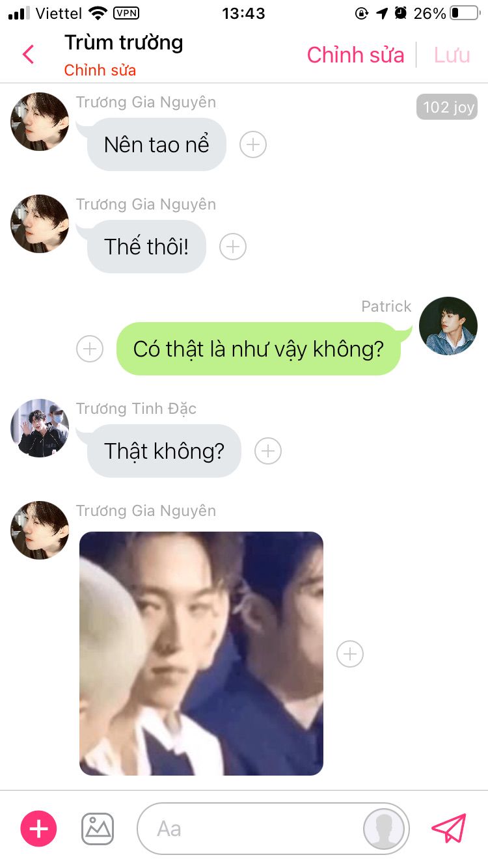Image resolution: width=488 pixels, height=868 pixels.
Task: Focus the "Aa" message input field
Action: (251, 829)
